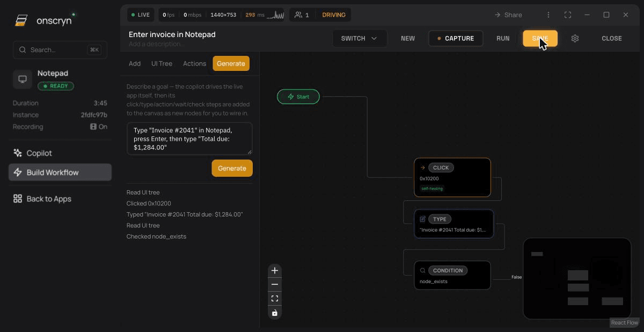Click the NEW workflow button
Screen dimensions: 644x332
(408, 39)
